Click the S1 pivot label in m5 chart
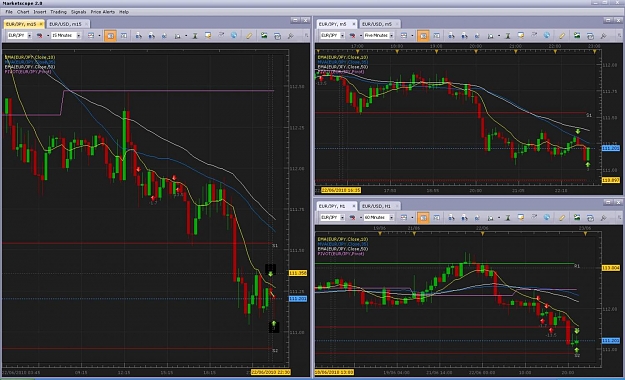This screenshot has width=625, height=380. [589, 115]
